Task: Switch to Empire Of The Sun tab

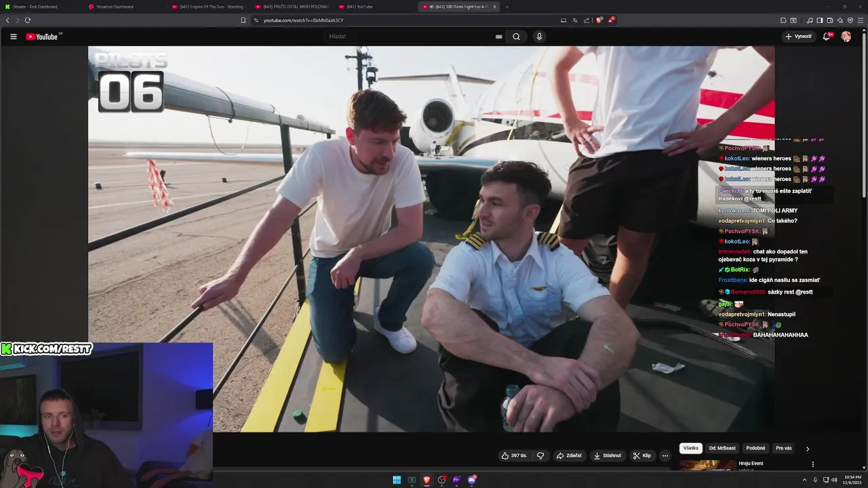Action: (x=210, y=7)
